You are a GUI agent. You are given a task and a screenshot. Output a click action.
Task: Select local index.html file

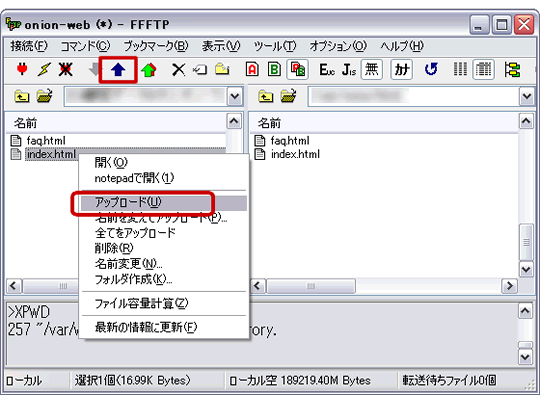point(43,154)
